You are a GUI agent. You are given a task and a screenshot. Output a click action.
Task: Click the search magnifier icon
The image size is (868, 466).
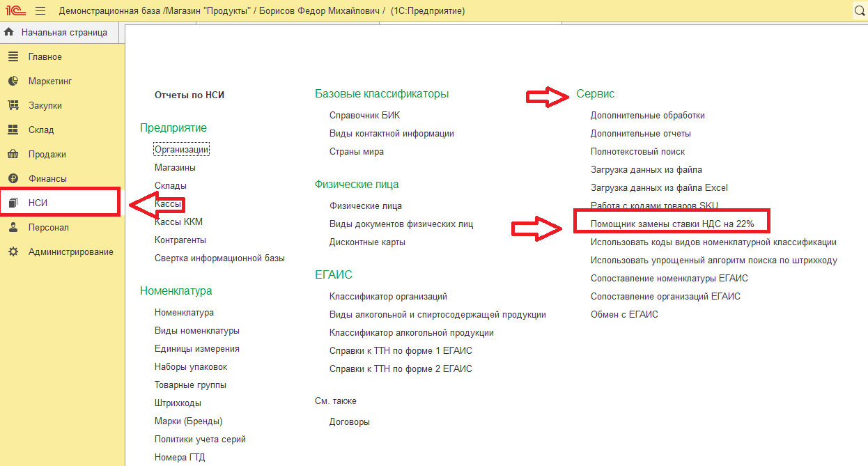(859, 10)
